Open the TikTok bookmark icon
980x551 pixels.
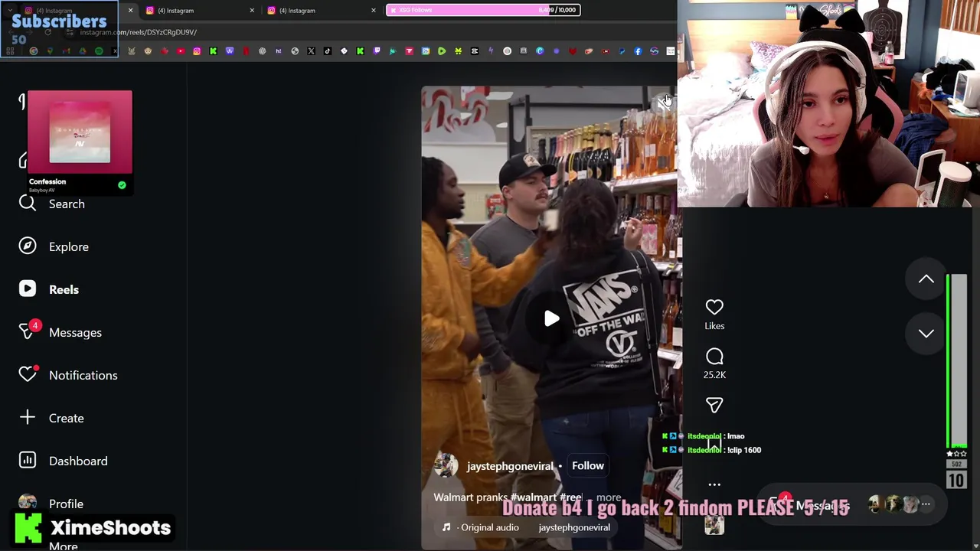327,51
